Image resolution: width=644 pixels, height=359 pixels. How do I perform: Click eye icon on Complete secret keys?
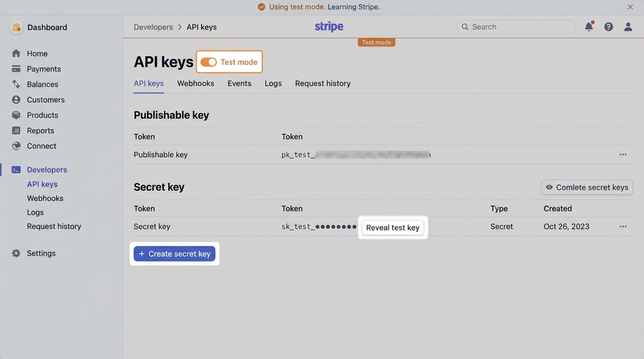[549, 187]
